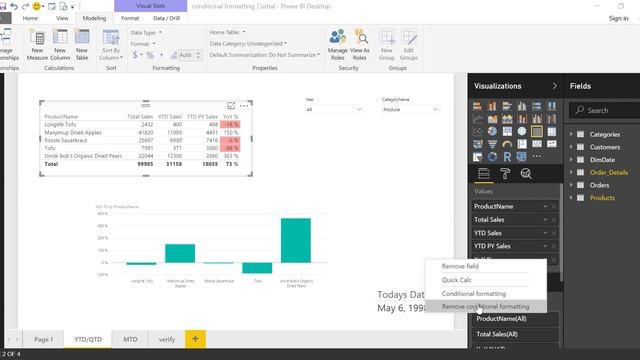Image resolution: width=640 pixels, height=360 pixels.
Task: Select the clustered column chart visualization
Action: point(522,106)
